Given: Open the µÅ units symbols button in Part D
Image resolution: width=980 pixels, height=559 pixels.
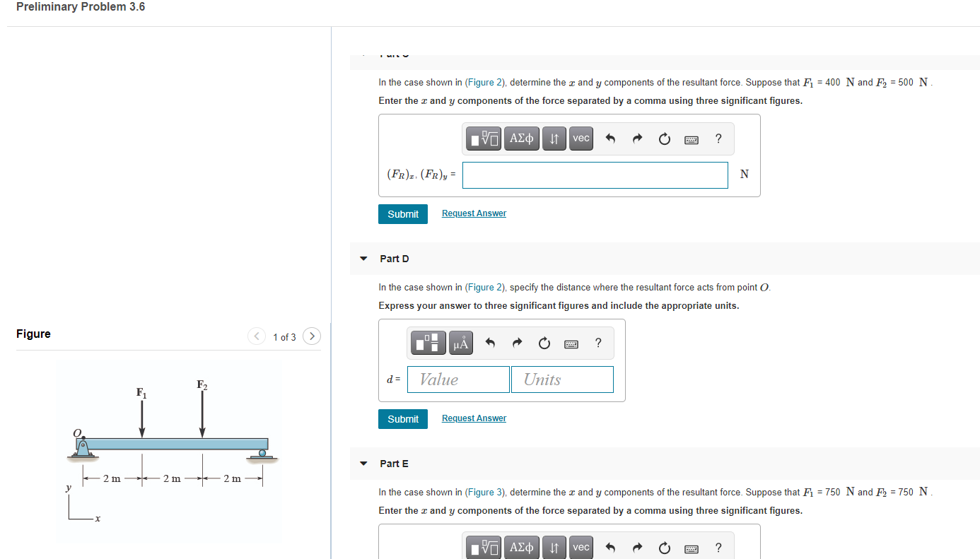Looking at the screenshot, I should [x=461, y=343].
